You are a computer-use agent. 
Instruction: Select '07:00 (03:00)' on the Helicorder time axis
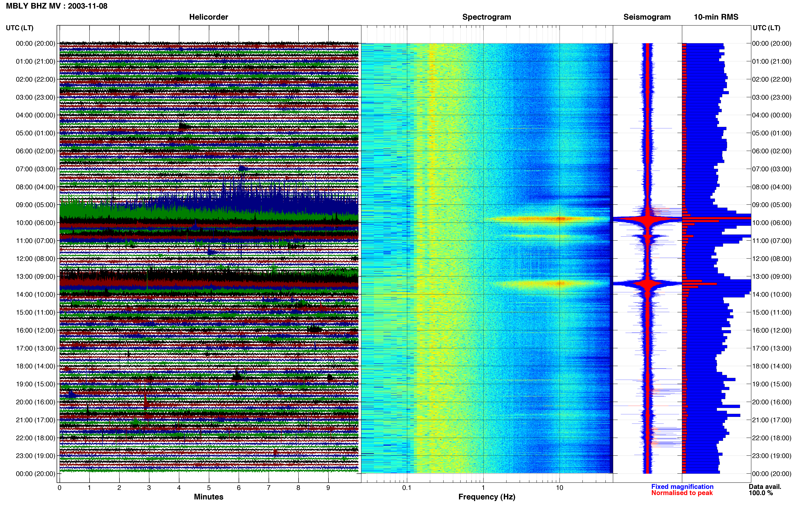click(x=36, y=169)
